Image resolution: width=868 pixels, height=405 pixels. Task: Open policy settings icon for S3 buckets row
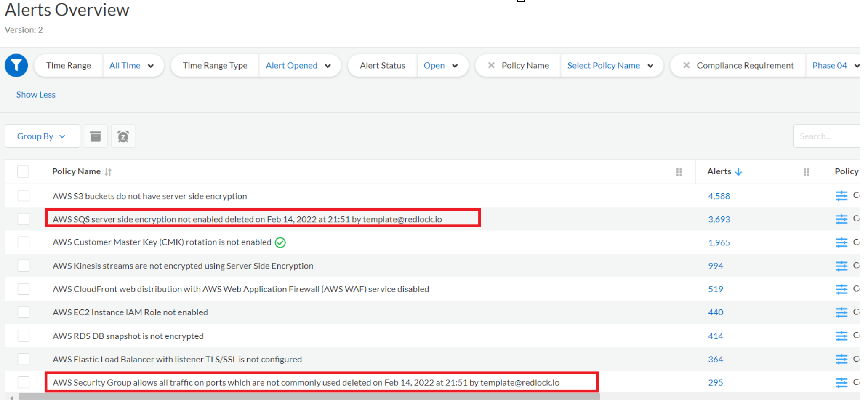841,196
